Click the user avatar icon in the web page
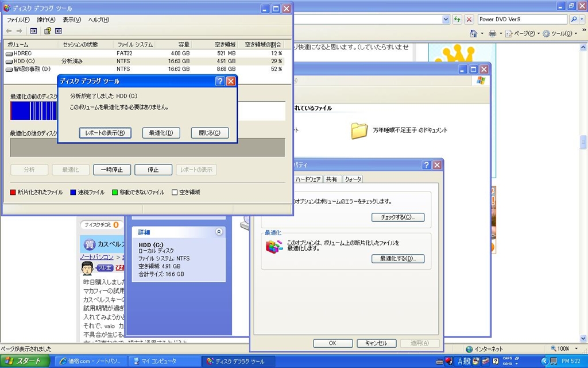The image size is (588, 368). 87,269
